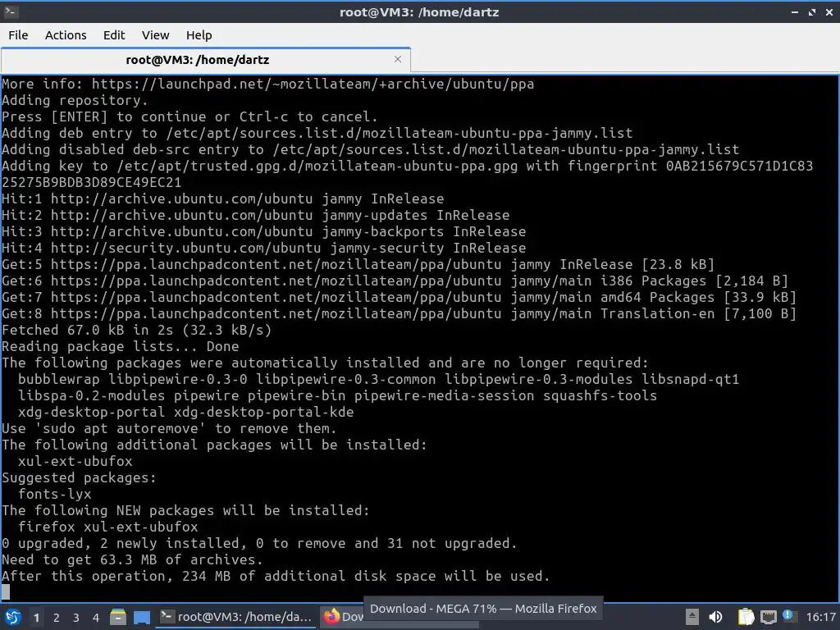This screenshot has height=630, width=840.
Task: Click the 'Press [ENTER] to continue' line
Action: point(189,116)
